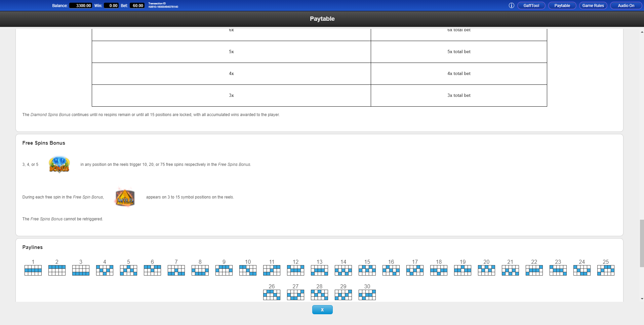This screenshot has width=644, height=325.
Task: Click payline 7 grid thumbnail
Action: 176,270
